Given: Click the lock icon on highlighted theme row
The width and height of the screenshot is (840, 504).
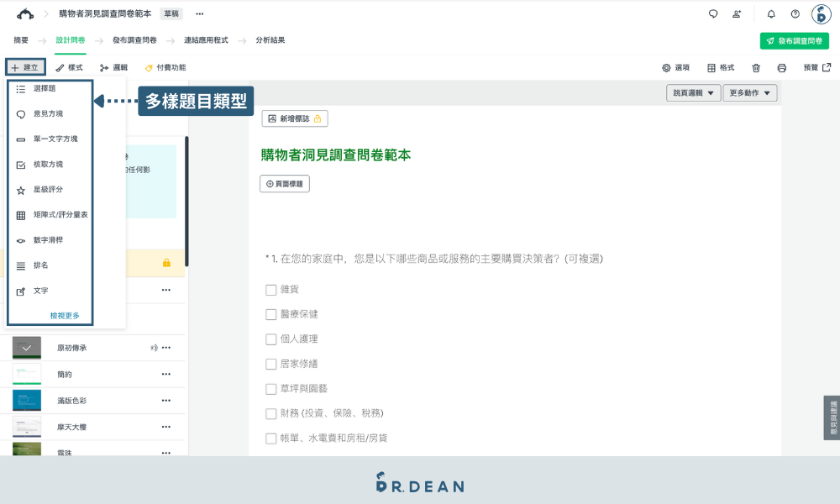Looking at the screenshot, I should [166, 262].
